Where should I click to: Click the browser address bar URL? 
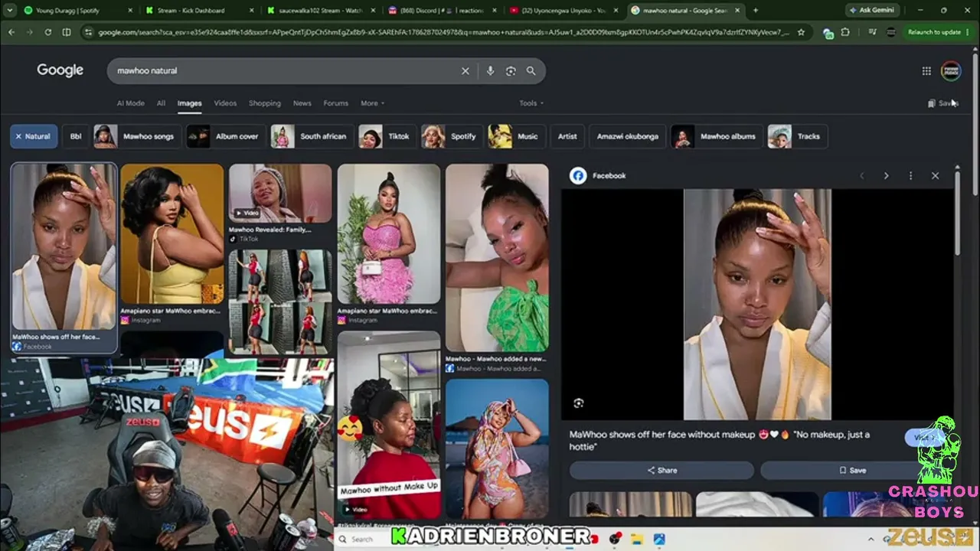(444, 32)
